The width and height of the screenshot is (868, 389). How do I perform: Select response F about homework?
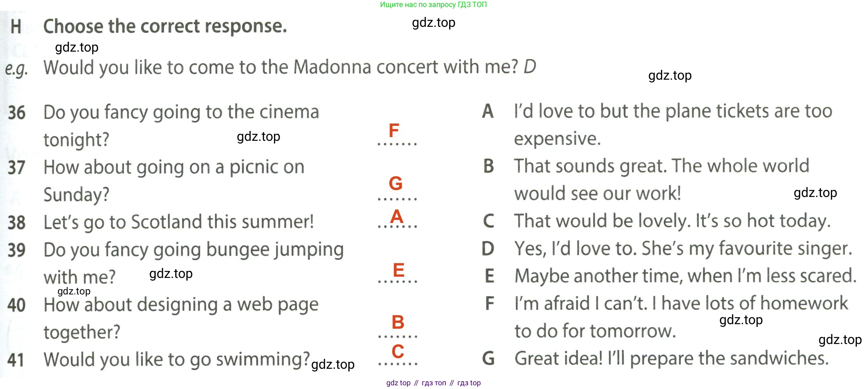681,317
